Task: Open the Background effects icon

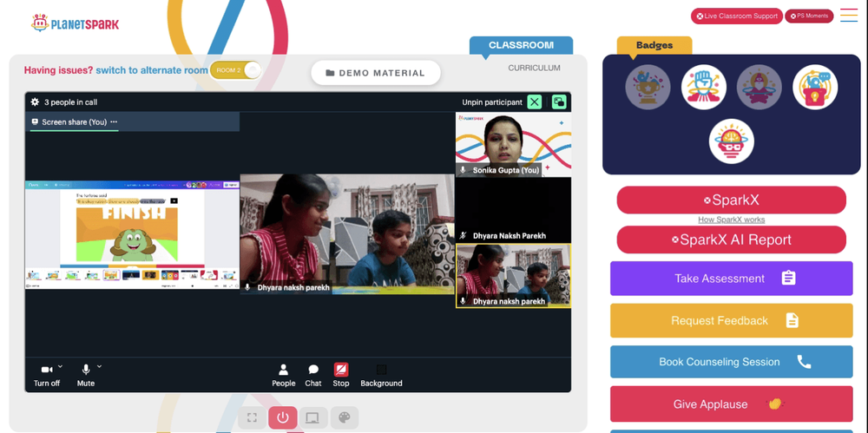Action: pyautogui.click(x=381, y=370)
